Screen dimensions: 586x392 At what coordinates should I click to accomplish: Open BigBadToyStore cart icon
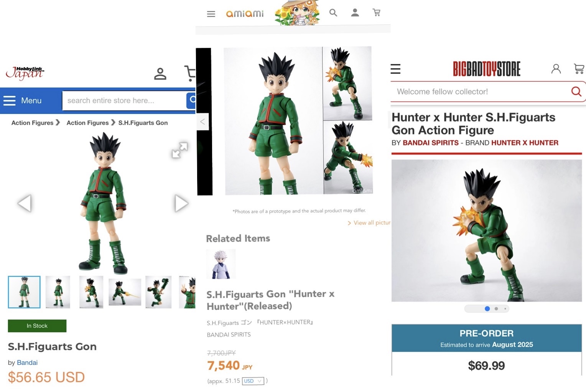point(579,69)
